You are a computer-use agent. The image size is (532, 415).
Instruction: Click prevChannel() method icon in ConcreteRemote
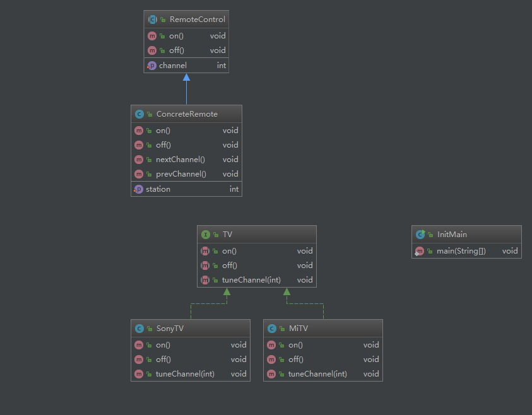(139, 174)
